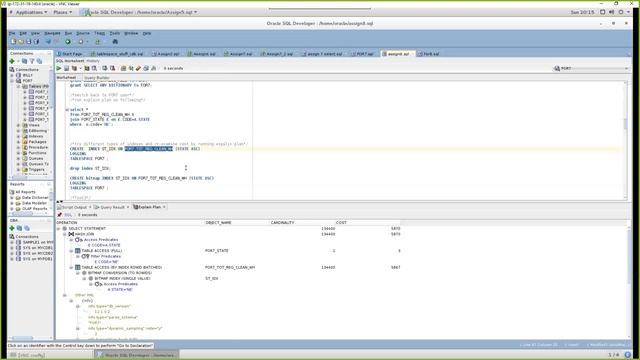640x360 pixels.
Task: Click the SQL editor vertical scrollbar
Action: (x=625, y=140)
